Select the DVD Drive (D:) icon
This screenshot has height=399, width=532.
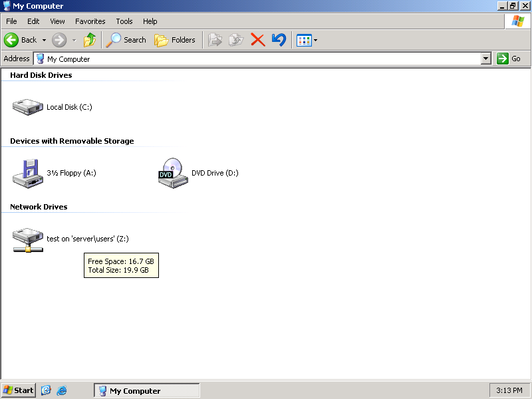pos(173,173)
